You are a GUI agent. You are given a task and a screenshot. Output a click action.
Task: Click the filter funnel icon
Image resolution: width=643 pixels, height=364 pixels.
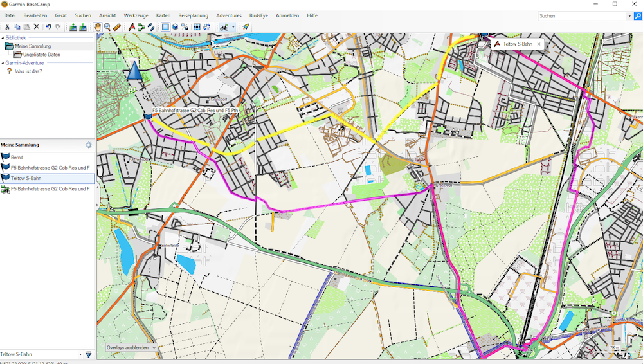point(89,354)
